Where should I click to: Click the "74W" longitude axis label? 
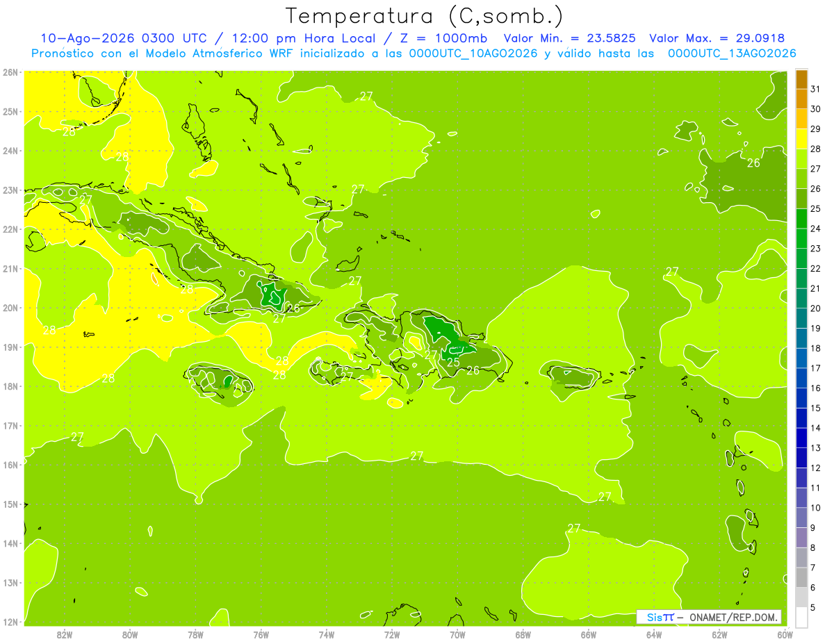click(x=327, y=634)
